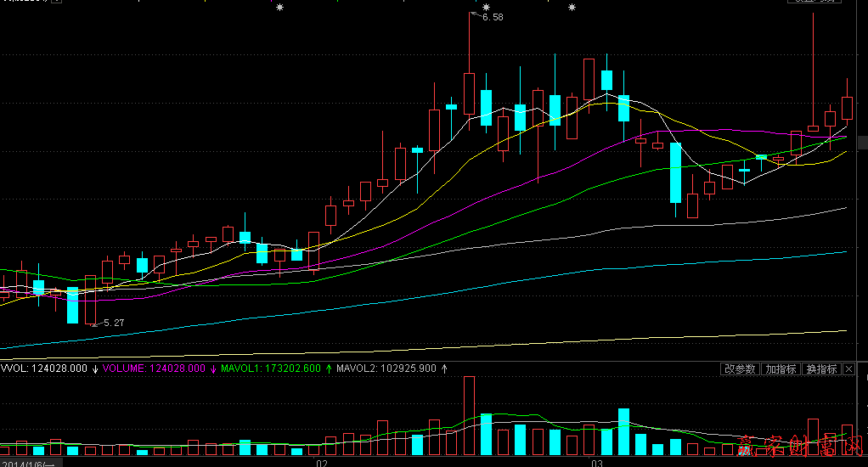Click the 加指标 button
Image resolution: width=868 pixels, height=467 pixels.
780,369
